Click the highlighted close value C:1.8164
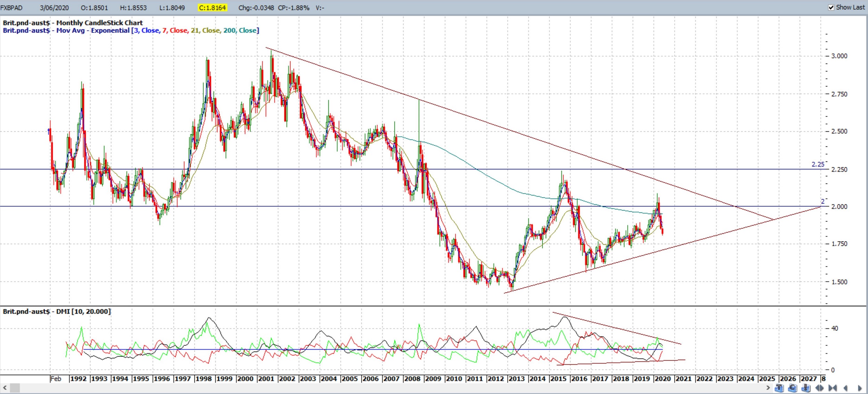The height and width of the screenshot is (394, 868). 212,8
